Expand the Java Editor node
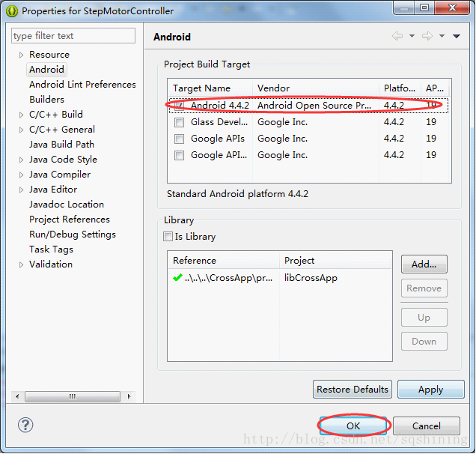This screenshot has width=476, height=454. tap(21, 190)
